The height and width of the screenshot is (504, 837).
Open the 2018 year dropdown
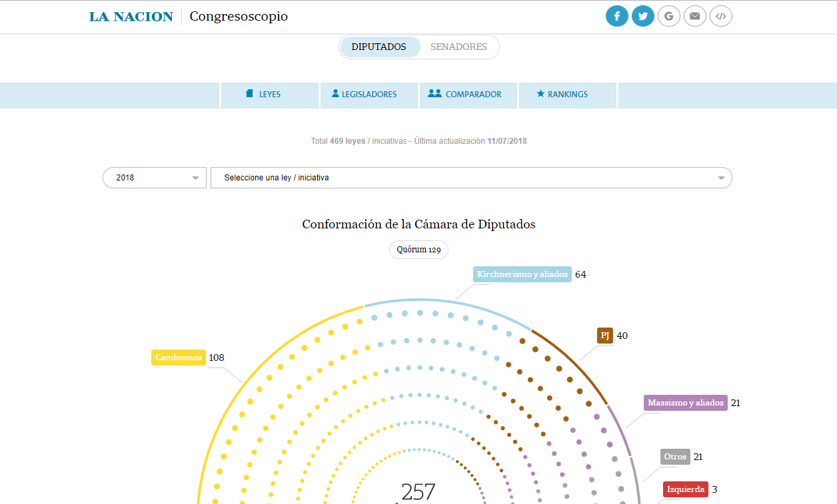[155, 178]
